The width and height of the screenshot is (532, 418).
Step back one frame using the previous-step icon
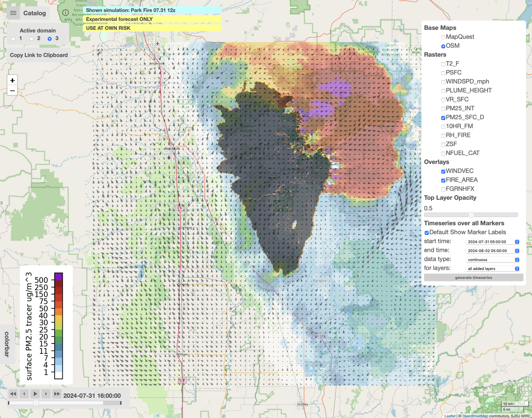pos(24,394)
